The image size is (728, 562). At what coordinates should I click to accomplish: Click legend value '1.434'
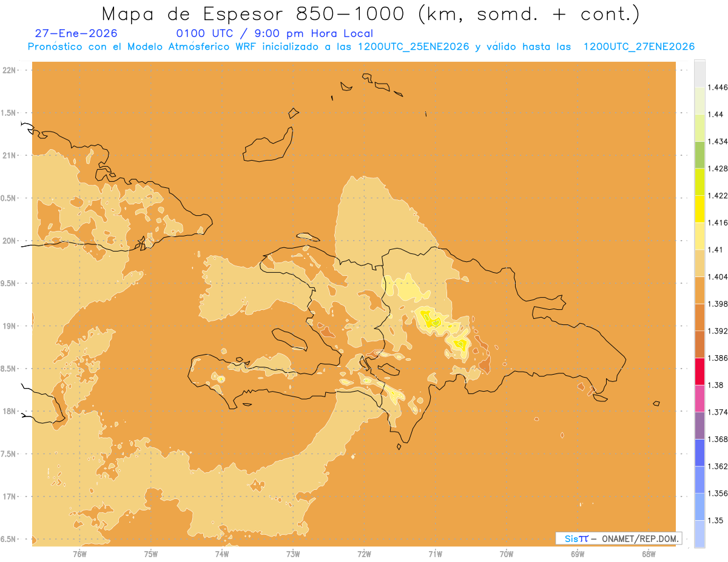[x=718, y=141]
